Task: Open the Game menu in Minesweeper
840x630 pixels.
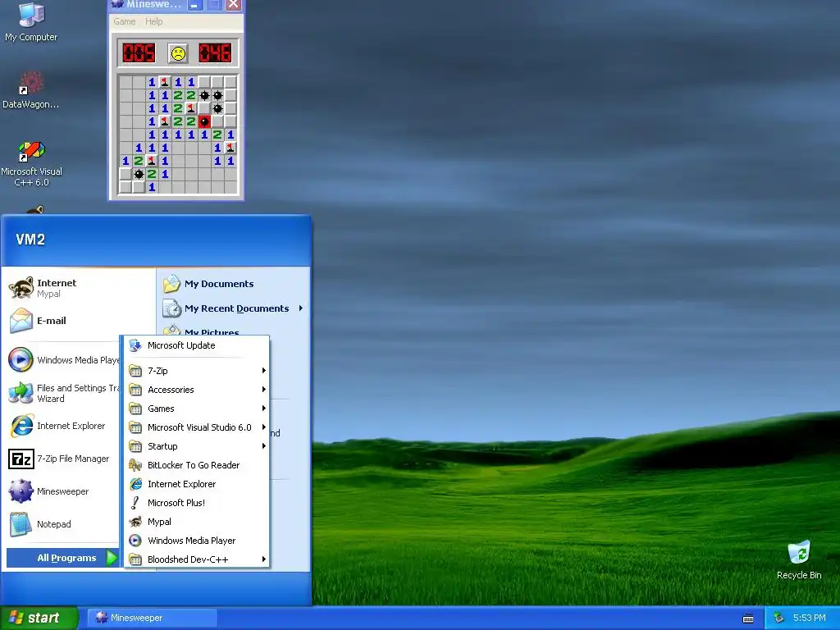Action: 125,21
